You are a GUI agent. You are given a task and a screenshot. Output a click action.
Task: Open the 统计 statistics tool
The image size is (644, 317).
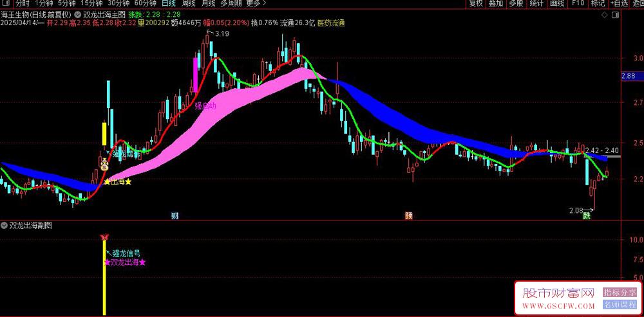click(x=536, y=4)
